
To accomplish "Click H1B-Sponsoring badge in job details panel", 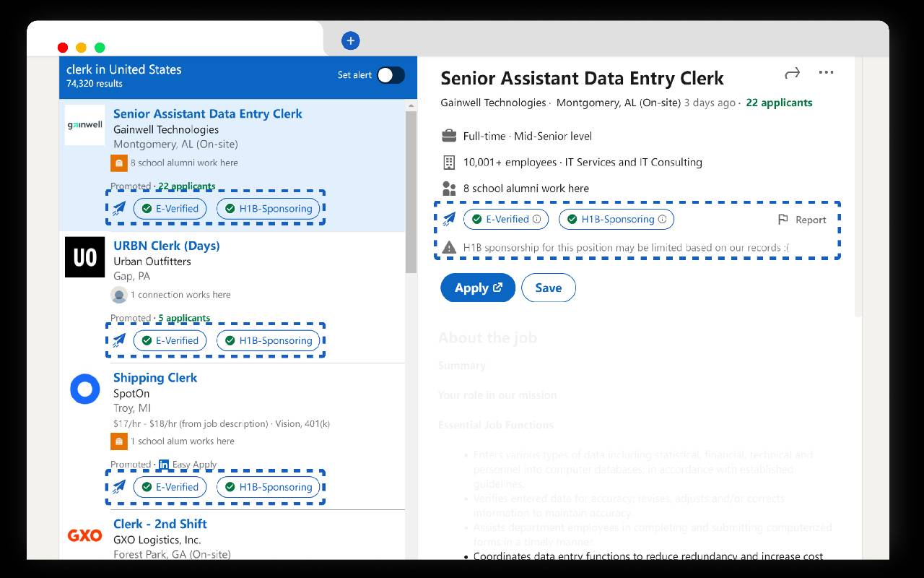I will 616,219.
